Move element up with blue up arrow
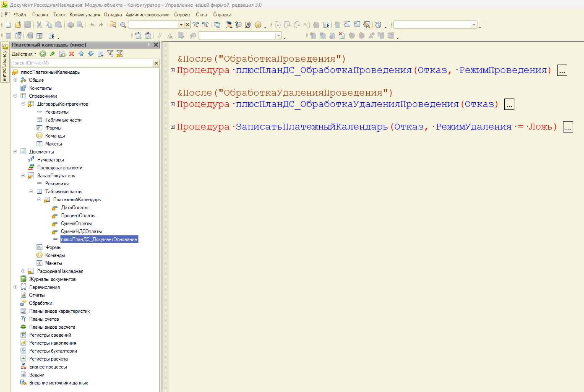The height and width of the screenshot is (392, 584). [x=81, y=54]
